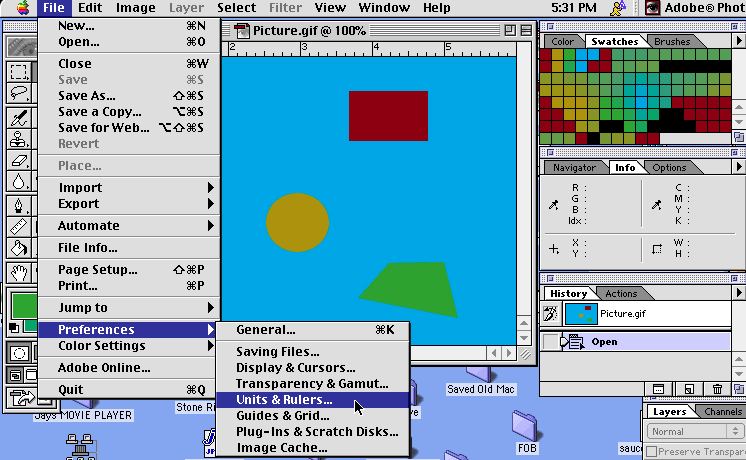Click the default colors icon in toolbox

[14, 327]
